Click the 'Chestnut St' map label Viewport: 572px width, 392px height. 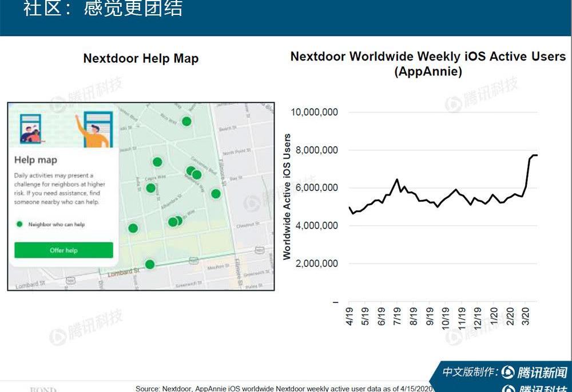248,225
